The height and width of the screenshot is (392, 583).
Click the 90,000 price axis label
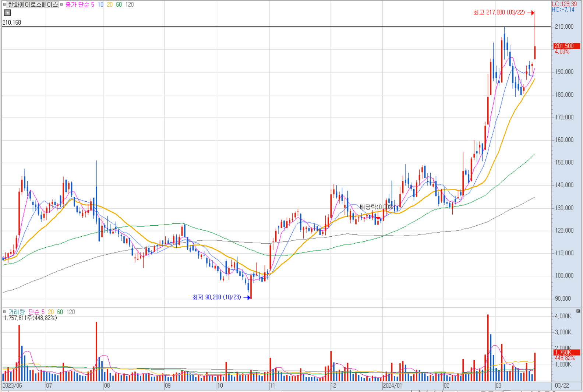[x=563, y=299]
